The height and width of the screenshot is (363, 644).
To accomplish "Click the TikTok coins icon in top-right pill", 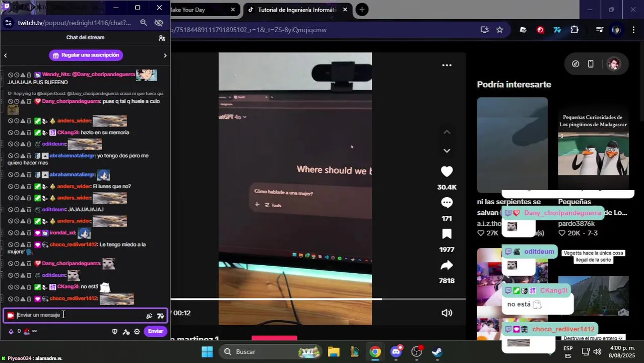I will point(575,64).
